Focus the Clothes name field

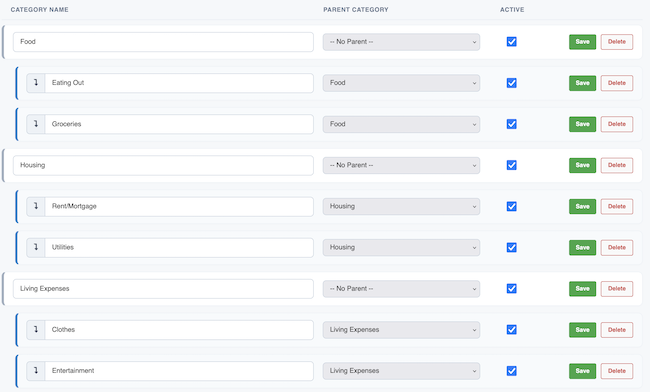click(179, 330)
